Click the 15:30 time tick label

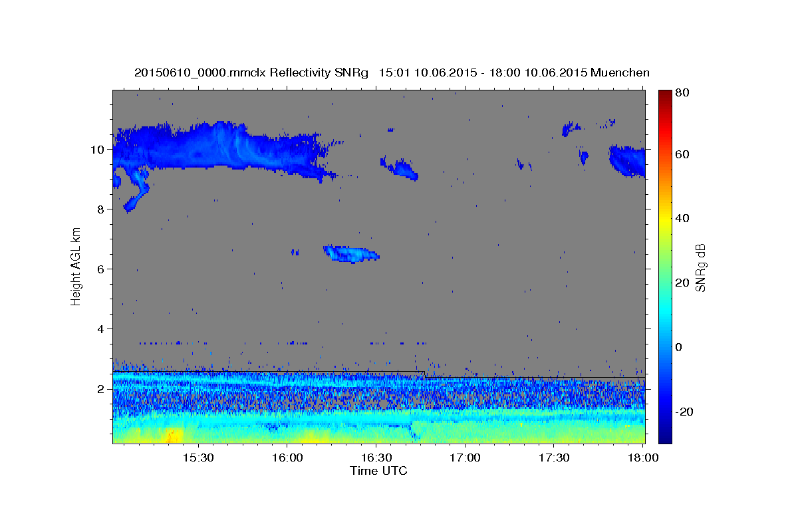198,458
